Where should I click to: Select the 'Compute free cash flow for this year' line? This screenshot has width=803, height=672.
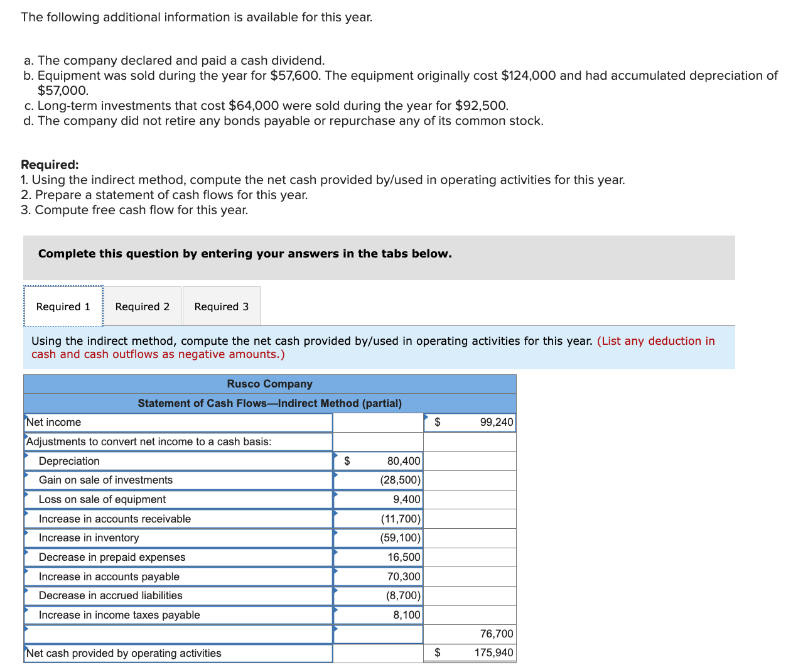click(134, 210)
